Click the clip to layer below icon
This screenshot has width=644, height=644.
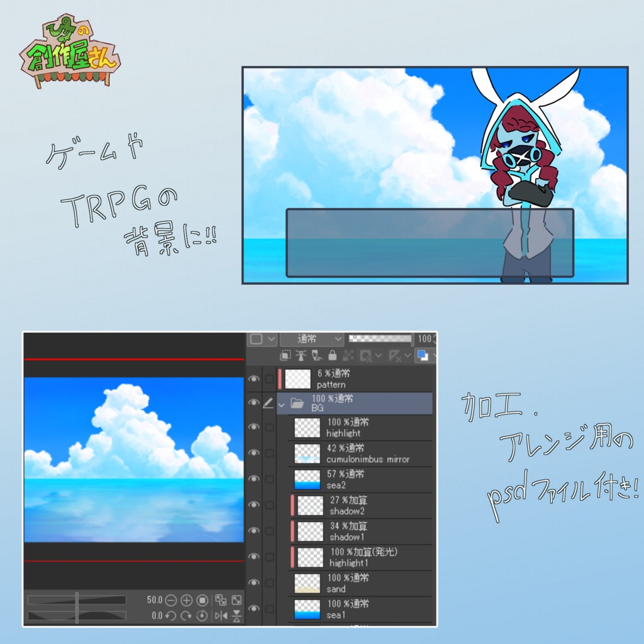click(286, 354)
